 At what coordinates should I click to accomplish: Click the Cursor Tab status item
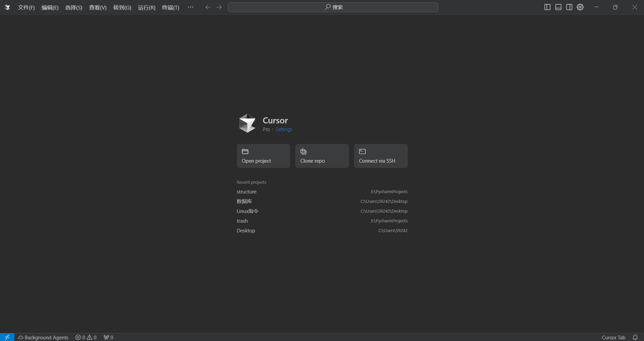coord(613,337)
